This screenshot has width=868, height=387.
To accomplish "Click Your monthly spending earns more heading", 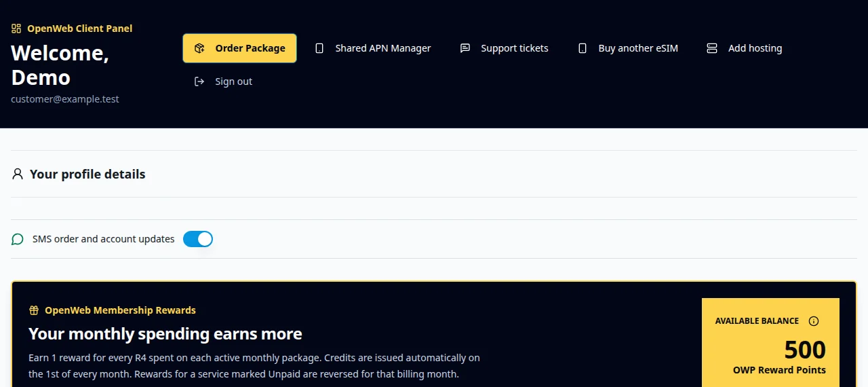I will coord(165,334).
